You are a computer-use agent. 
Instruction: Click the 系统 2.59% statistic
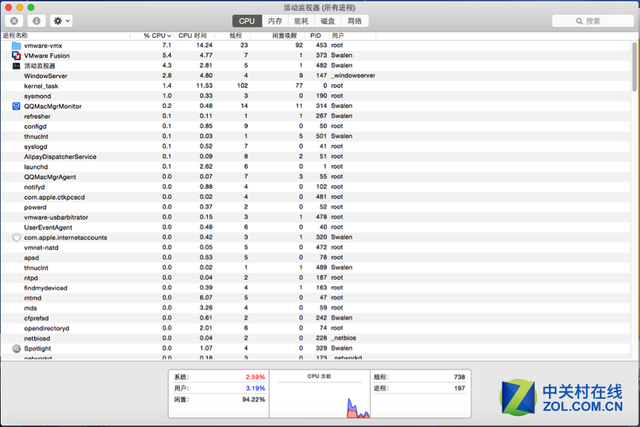click(x=219, y=377)
